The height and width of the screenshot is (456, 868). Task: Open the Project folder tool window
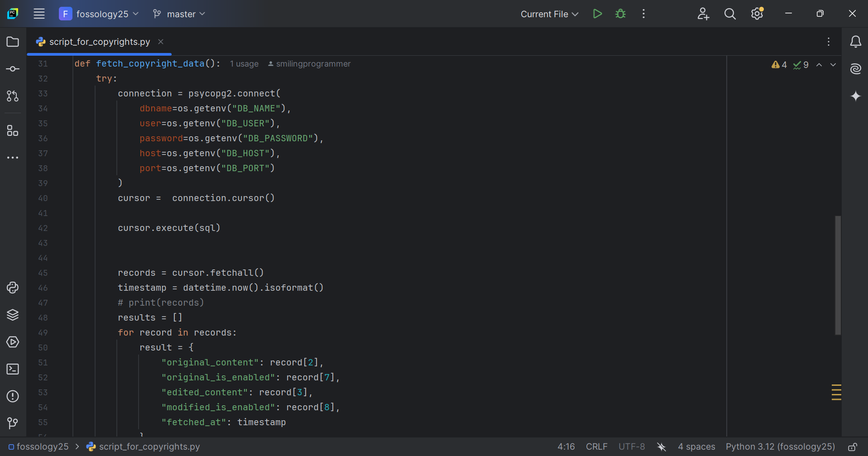tap(13, 42)
